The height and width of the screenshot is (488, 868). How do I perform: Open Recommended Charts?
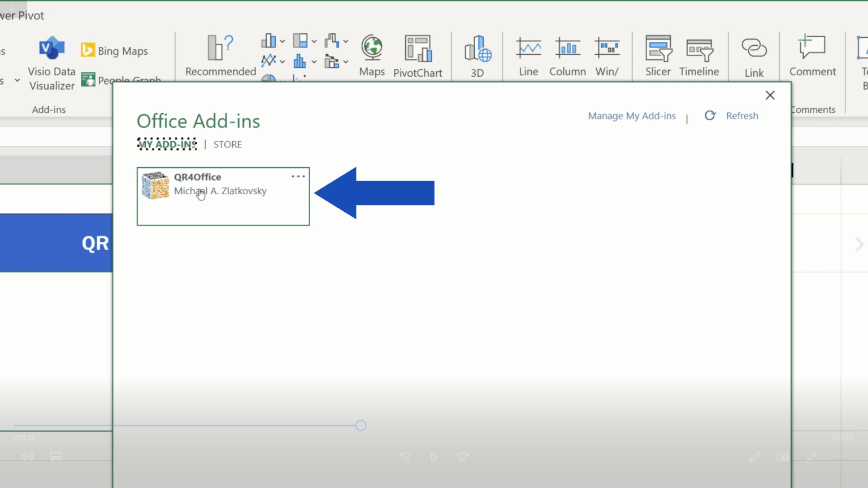[x=220, y=55]
